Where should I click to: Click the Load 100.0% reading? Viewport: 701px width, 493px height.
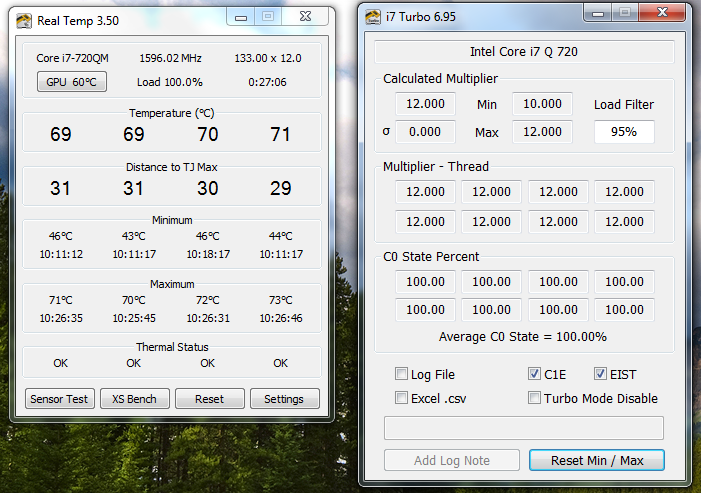pos(170,82)
